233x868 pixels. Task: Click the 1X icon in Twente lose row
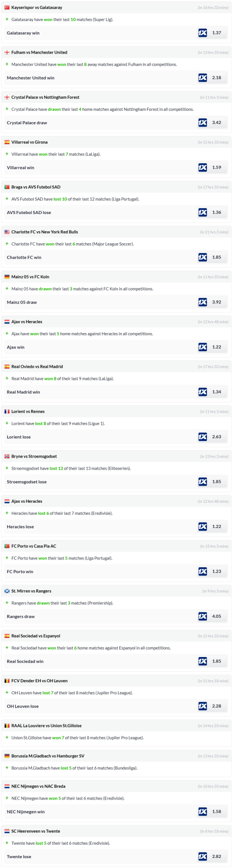point(203,856)
